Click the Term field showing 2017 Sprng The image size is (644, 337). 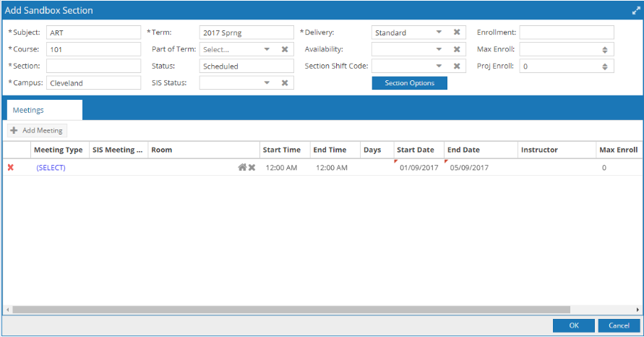(246, 33)
